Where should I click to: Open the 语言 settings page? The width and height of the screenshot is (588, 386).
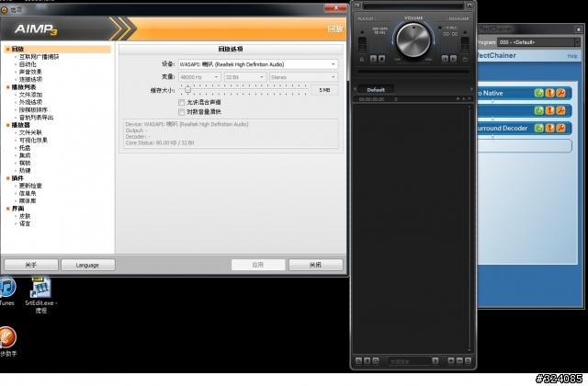pos(25,223)
